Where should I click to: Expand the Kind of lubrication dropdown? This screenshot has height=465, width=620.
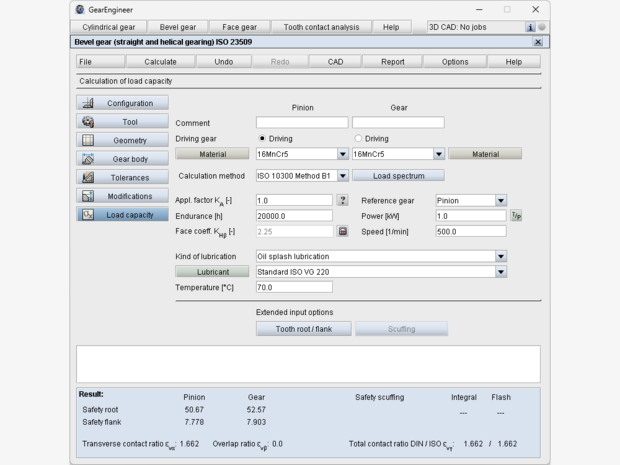click(x=501, y=256)
